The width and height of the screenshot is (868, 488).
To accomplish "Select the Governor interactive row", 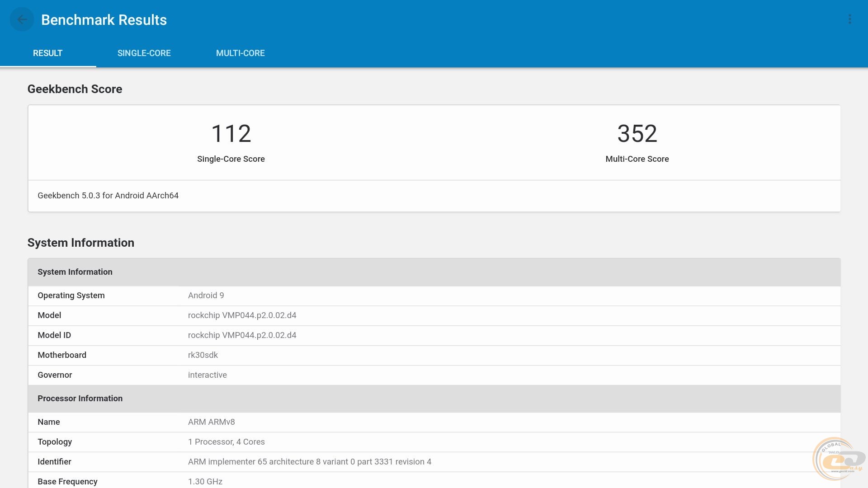I will coord(434,375).
